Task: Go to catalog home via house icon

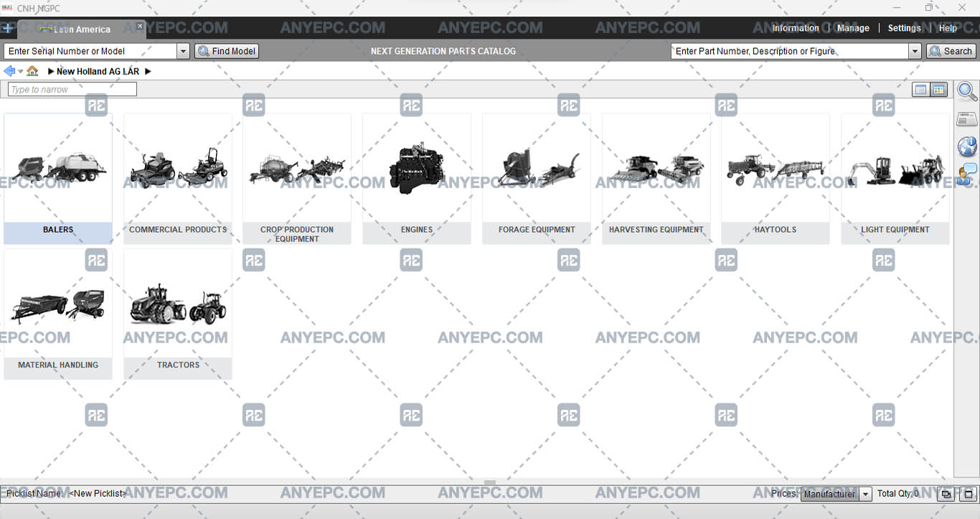Action: tap(32, 71)
